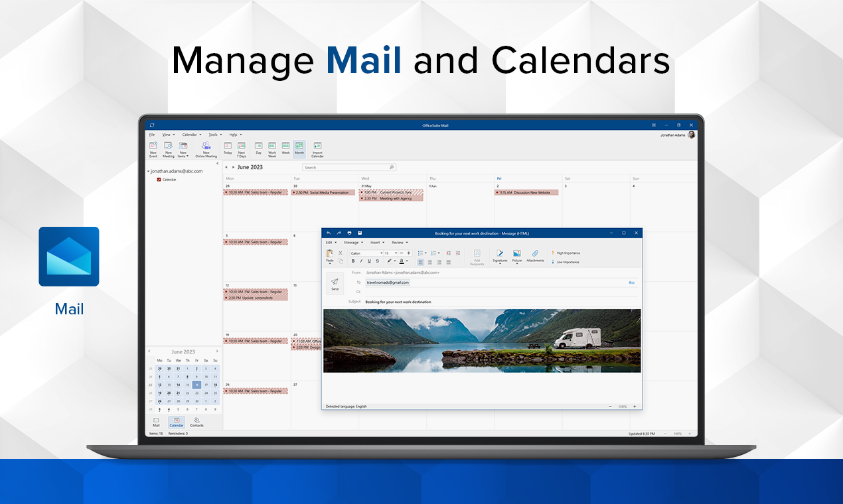This screenshot has height=504, width=843.
Task: Mark message as Low Importance
Action: (566, 262)
